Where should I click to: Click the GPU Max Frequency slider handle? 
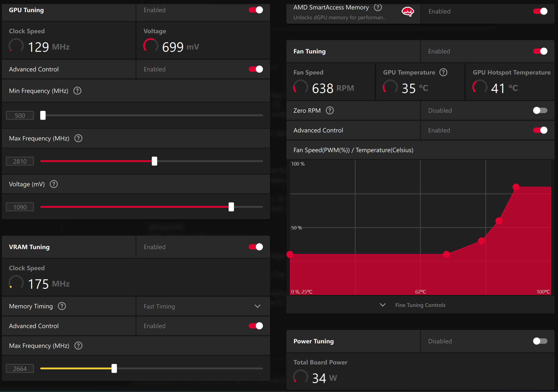[x=154, y=161]
